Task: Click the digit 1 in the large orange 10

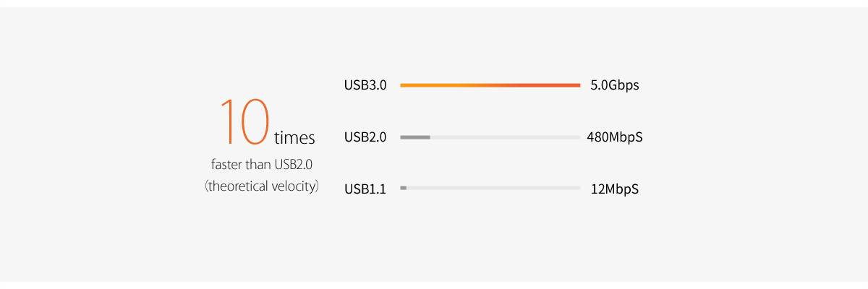Action: (x=228, y=121)
